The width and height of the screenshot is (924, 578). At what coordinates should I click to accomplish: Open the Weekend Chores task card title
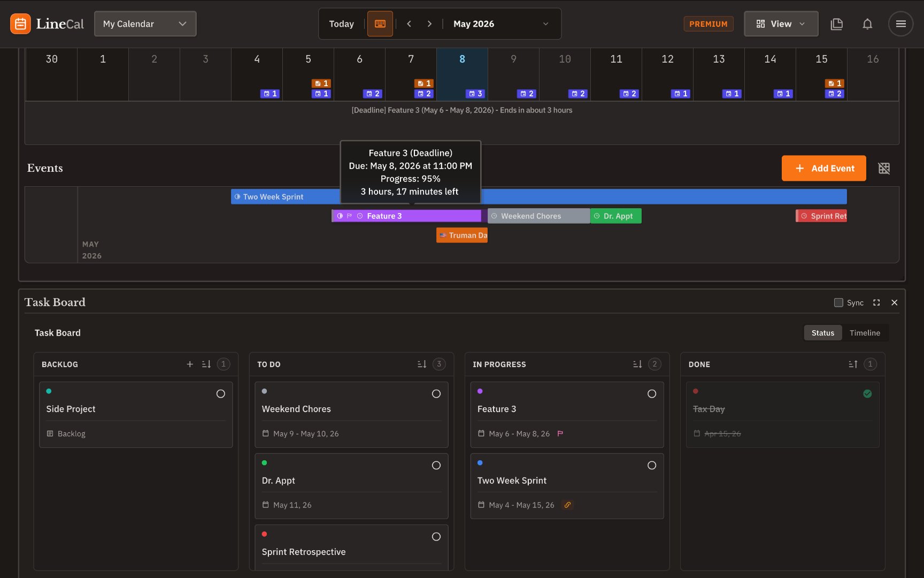click(296, 409)
